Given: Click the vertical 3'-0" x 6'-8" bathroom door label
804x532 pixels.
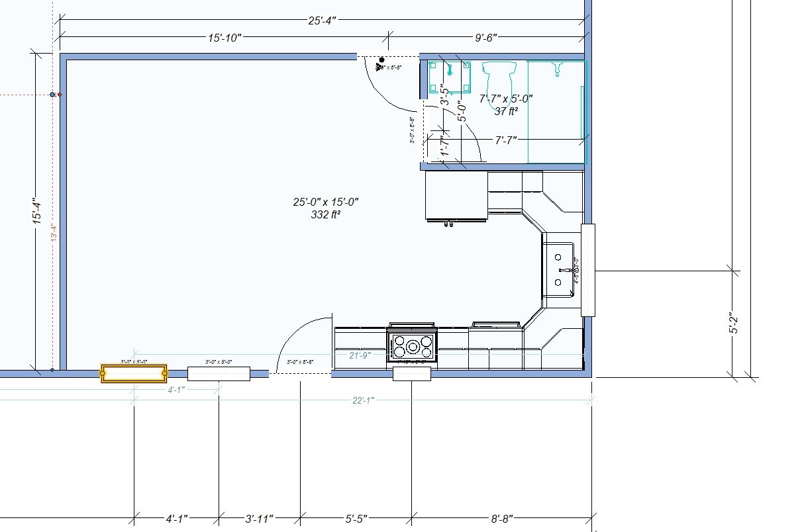Looking at the screenshot, I should pos(412,130).
